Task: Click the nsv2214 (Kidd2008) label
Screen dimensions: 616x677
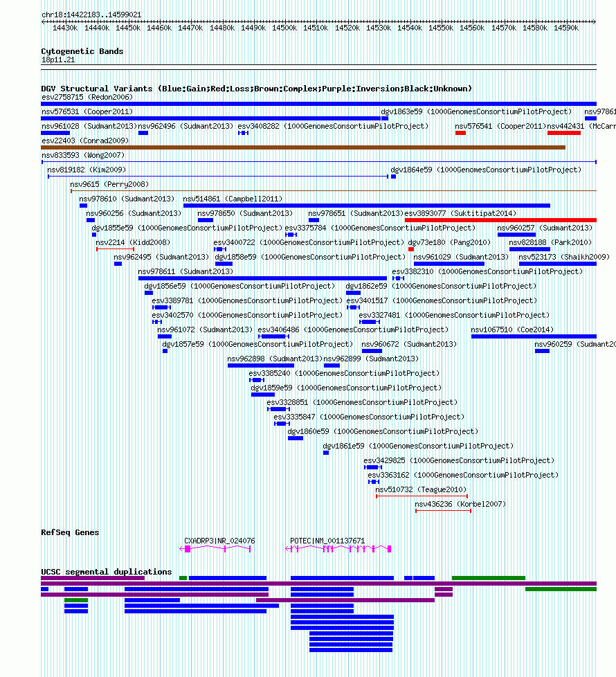Action: tap(133, 243)
